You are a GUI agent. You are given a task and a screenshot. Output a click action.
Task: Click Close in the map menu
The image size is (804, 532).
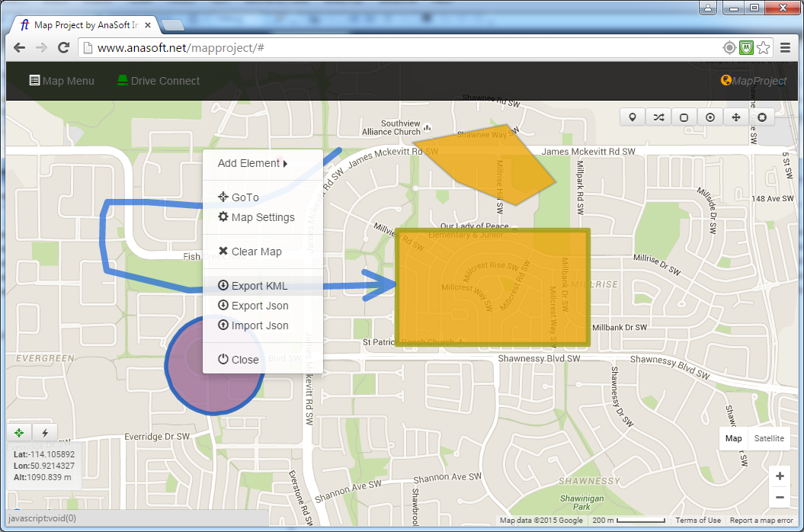tap(262, 360)
